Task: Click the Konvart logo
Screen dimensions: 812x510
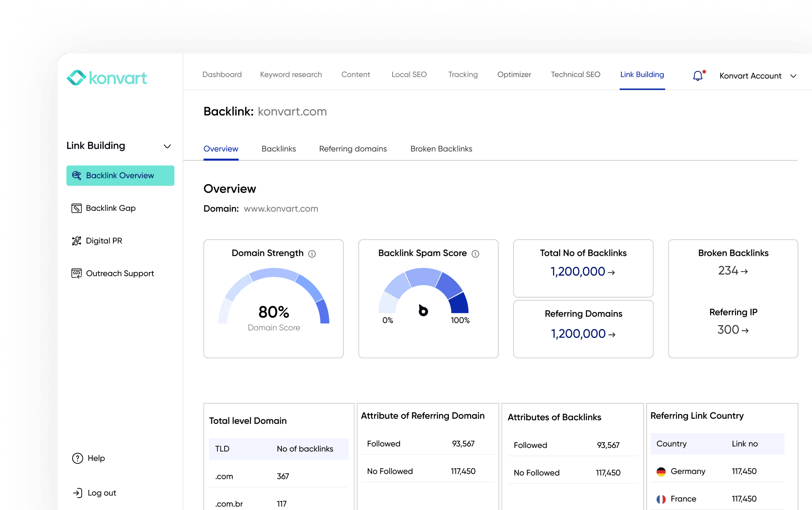Action: point(107,78)
